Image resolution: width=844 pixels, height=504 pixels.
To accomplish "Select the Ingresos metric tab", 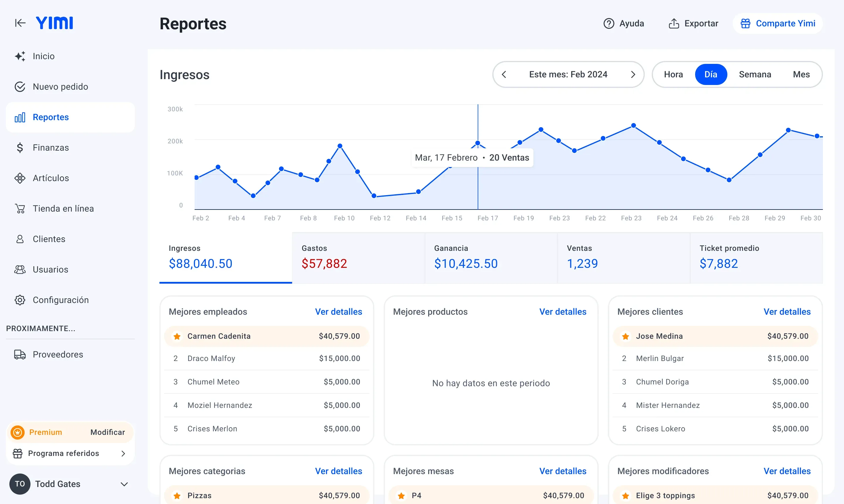I will (226, 258).
